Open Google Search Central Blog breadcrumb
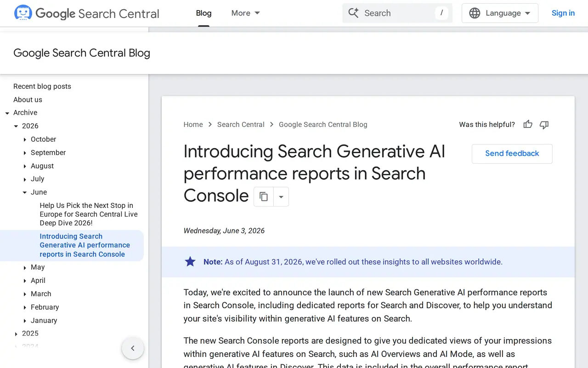588x368 pixels. (x=323, y=125)
